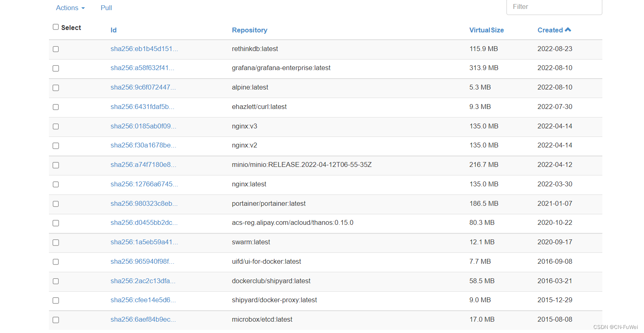Open image sha256:2ac2c13dfa
The image size is (644, 333).
point(143,281)
